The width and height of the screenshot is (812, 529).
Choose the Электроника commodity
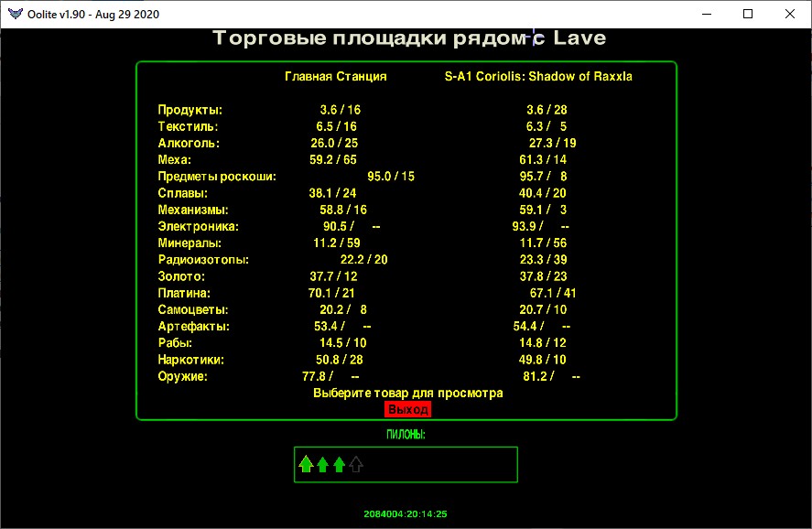coord(199,226)
